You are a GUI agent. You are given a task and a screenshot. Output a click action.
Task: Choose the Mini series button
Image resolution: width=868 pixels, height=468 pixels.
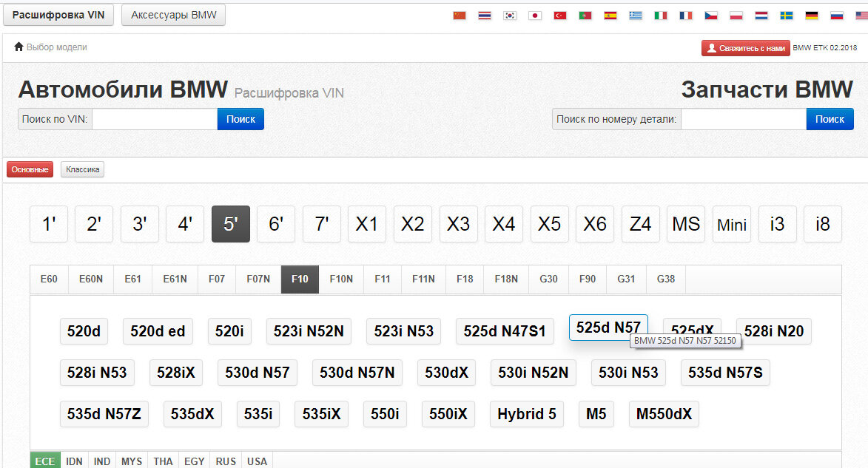[732, 224]
